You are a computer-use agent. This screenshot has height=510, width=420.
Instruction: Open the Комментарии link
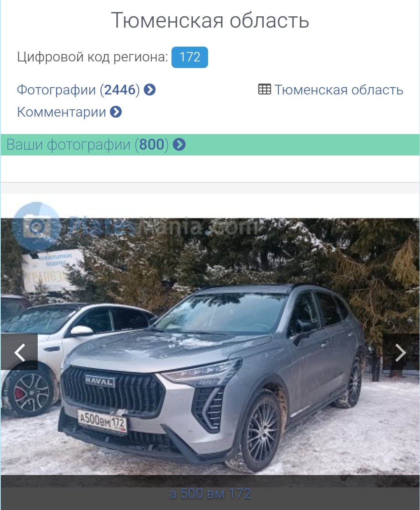pos(61,112)
